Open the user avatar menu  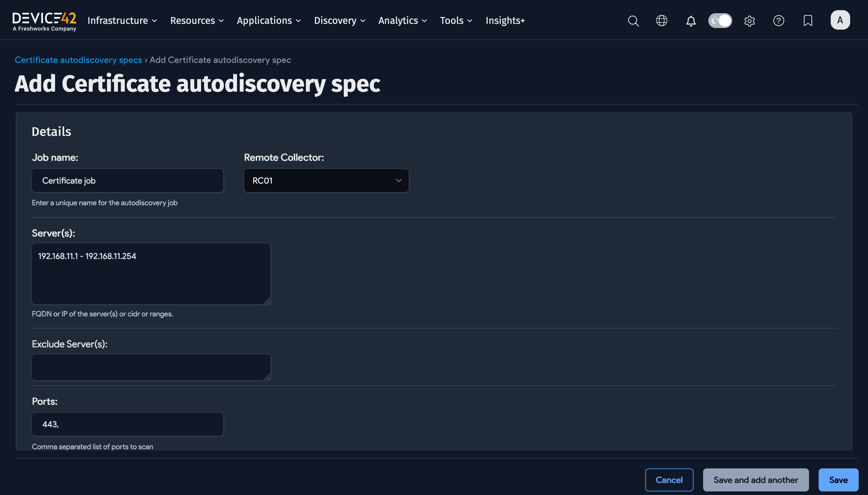(839, 19)
